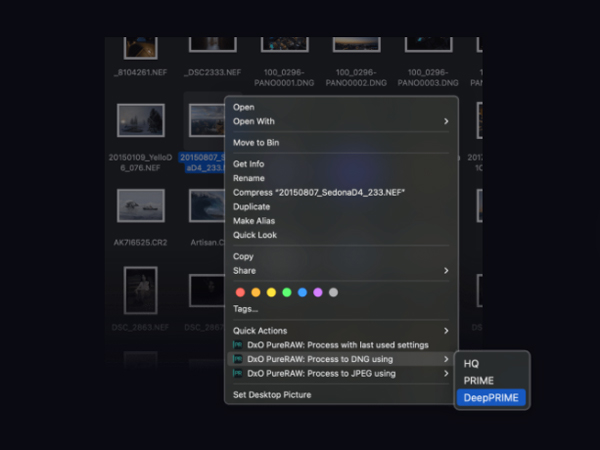The height and width of the screenshot is (450, 600).
Task: Select the 20150109_YelloD6_076.NEF thumbnail
Action: [x=141, y=120]
